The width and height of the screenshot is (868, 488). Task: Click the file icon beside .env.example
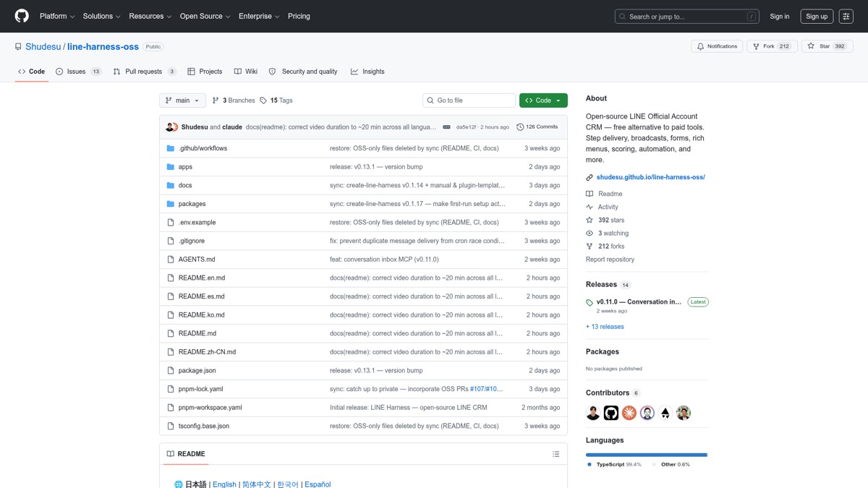pyautogui.click(x=171, y=223)
